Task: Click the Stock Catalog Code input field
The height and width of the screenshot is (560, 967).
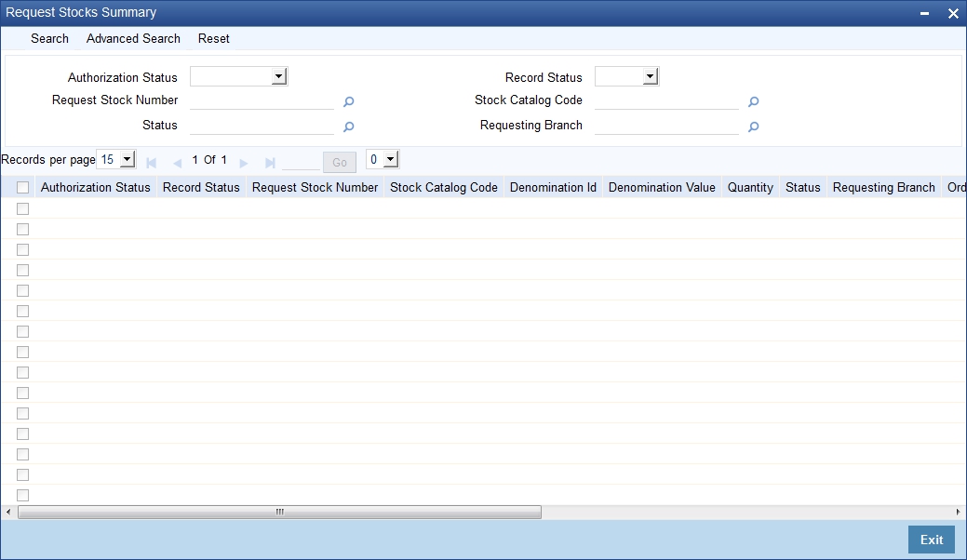Action: coord(666,100)
